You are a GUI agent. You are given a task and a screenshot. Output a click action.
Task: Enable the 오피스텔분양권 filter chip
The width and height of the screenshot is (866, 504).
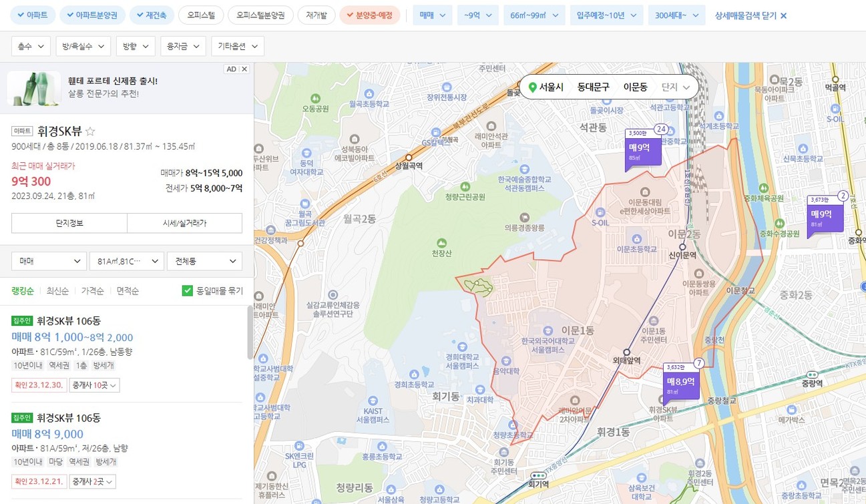click(x=260, y=15)
